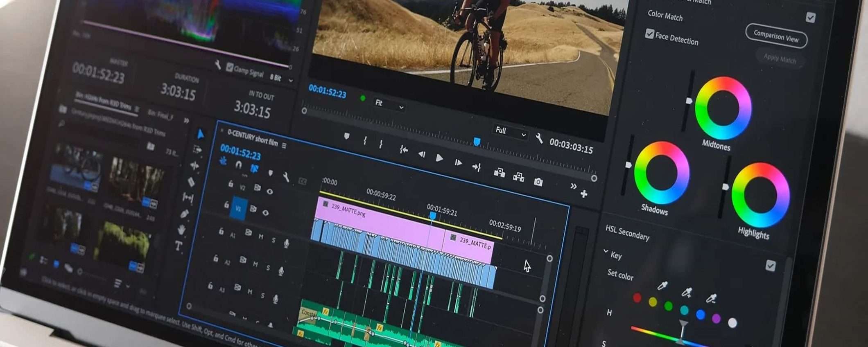Select the Type tool
The height and width of the screenshot is (347, 868).
click(179, 246)
